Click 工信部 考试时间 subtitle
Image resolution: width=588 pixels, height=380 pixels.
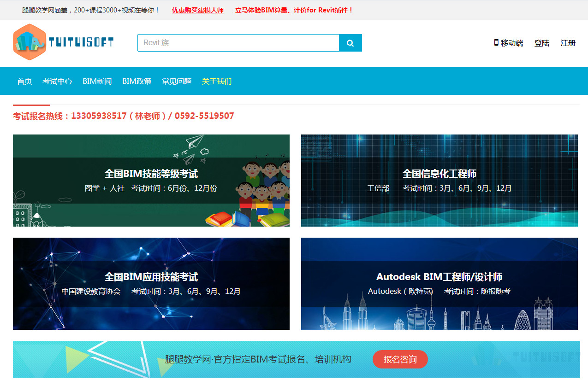[x=440, y=188]
